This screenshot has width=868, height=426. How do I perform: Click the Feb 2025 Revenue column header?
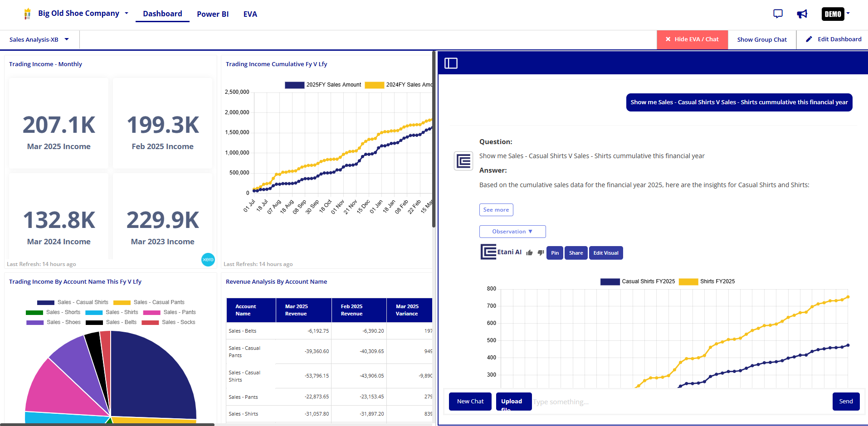359,310
